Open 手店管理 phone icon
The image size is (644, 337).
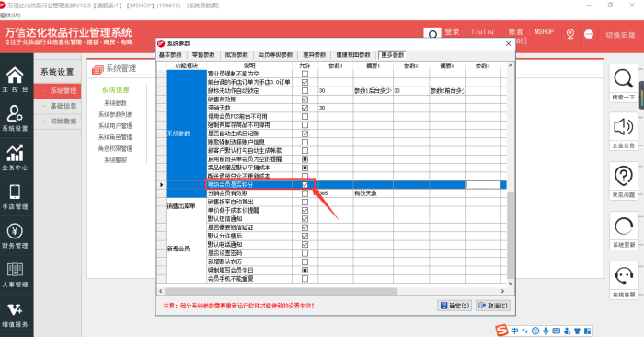[x=15, y=192]
